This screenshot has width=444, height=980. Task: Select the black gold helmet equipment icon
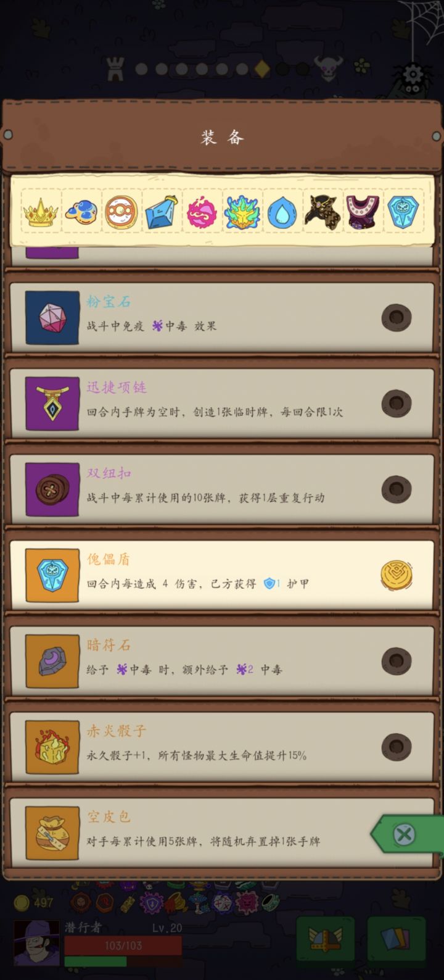(323, 213)
